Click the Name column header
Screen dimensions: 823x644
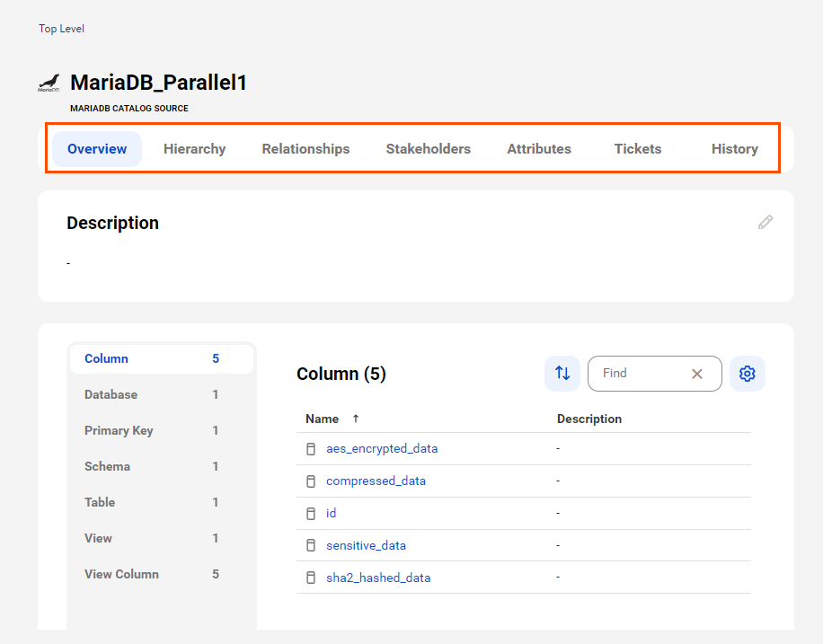tap(323, 419)
